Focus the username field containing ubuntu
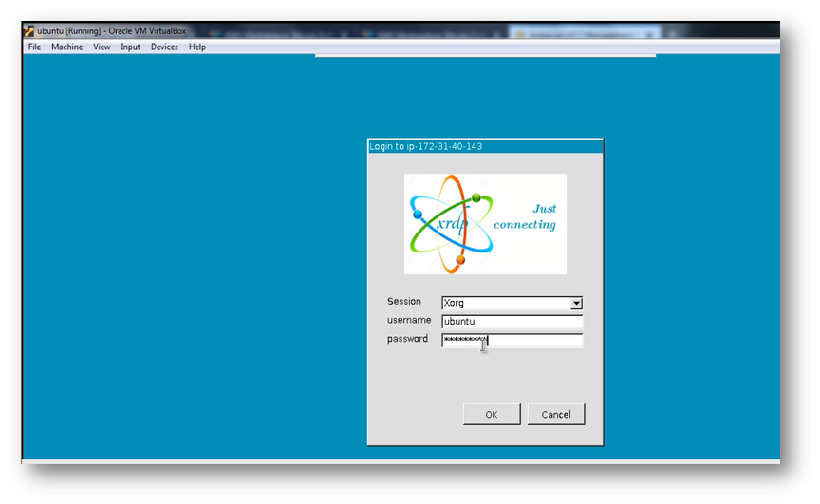This screenshot has width=820, height=504. pos(512,322)
